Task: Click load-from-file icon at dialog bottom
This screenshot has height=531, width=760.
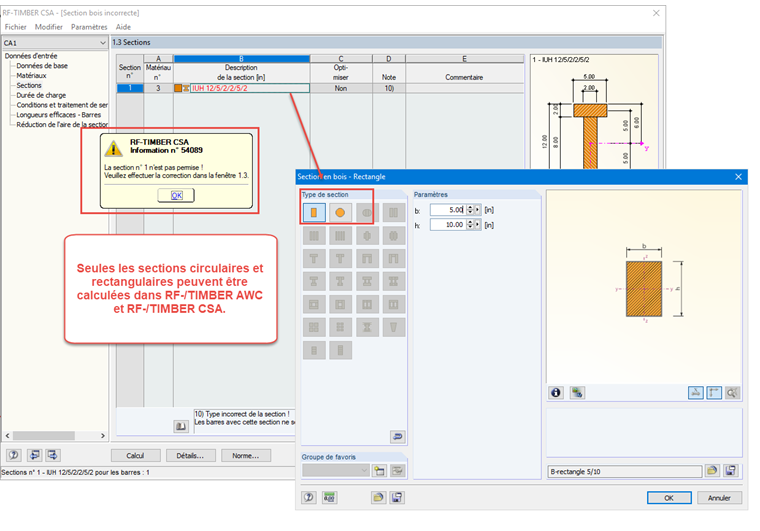Action: tap(379, 497)
